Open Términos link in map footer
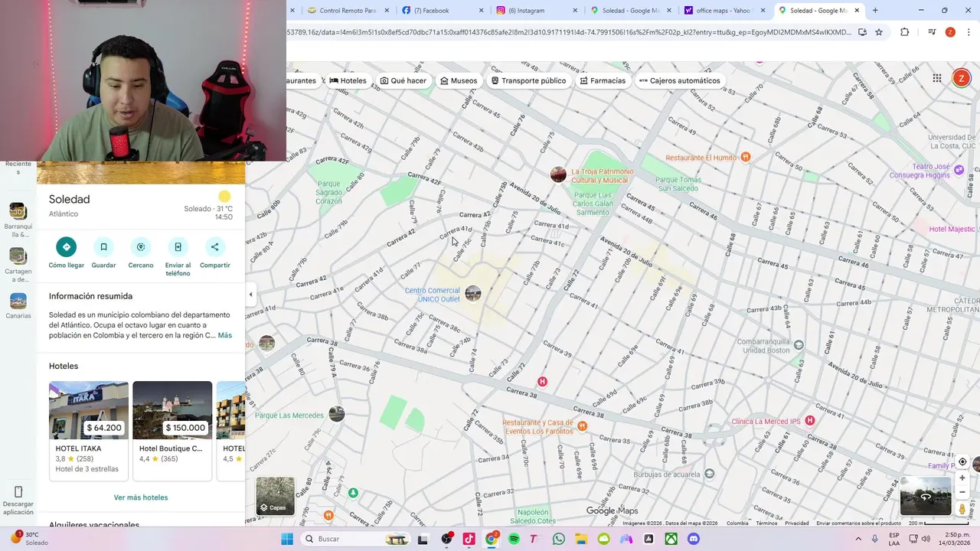The height and width of the screenshot is (551, 980). pyautogui.click(x=766, y=523)
